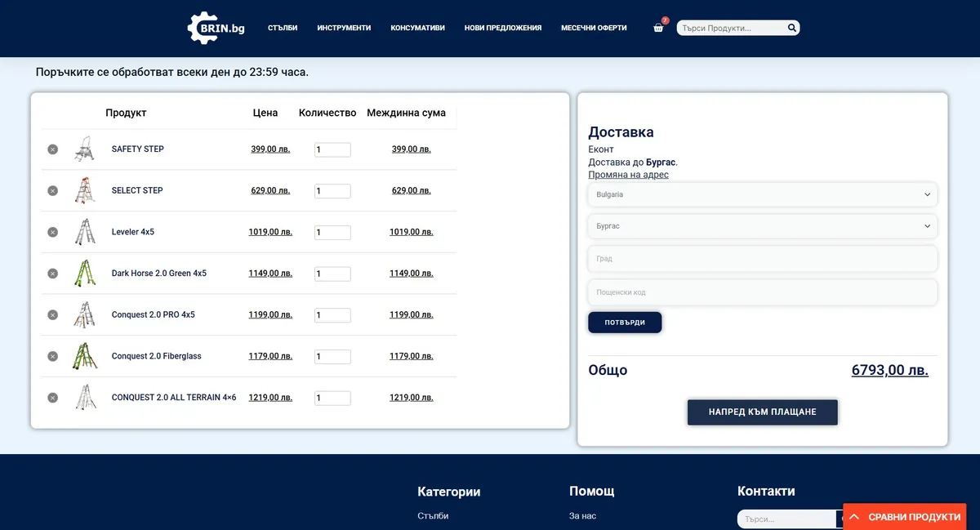
Task: Focus the Пощенски код input field
Action: (x=762, y=292)
